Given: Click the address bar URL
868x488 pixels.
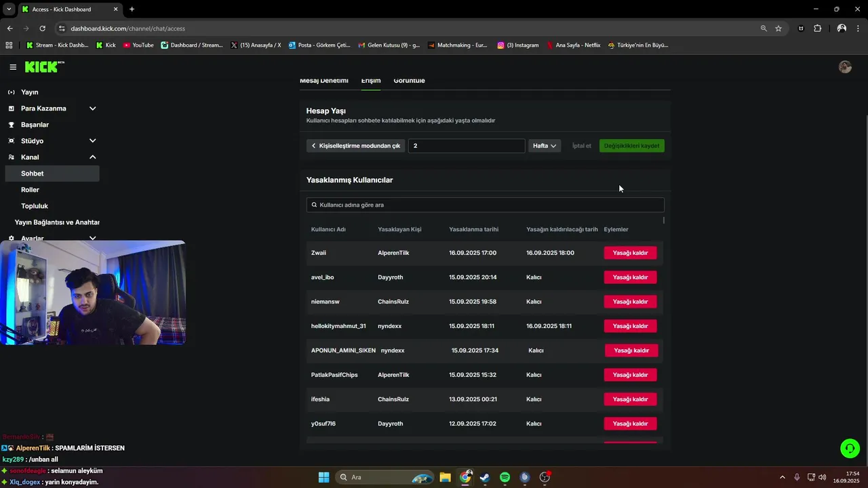Looking at the screenshot, I should point(127,28).
